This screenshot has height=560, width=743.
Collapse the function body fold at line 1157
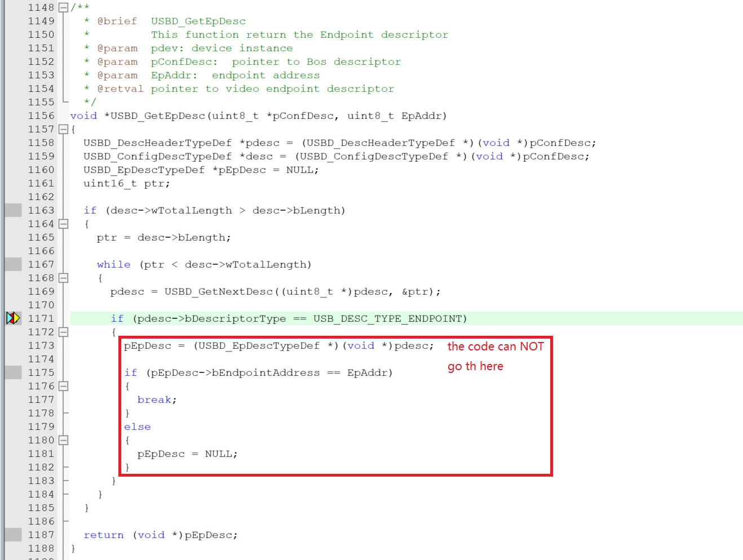(63, 128)
